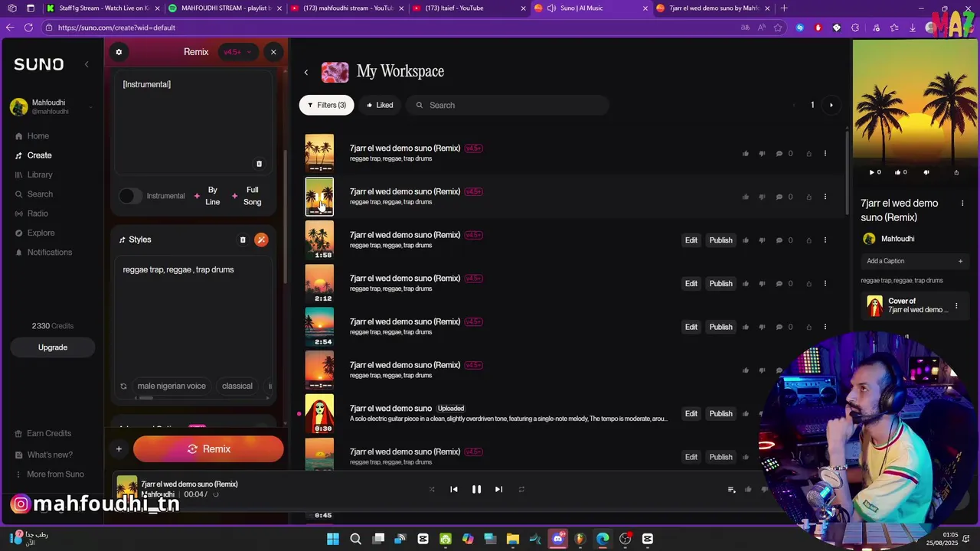
Task: Close the Remix panel
Action: [x=273, y=52]
